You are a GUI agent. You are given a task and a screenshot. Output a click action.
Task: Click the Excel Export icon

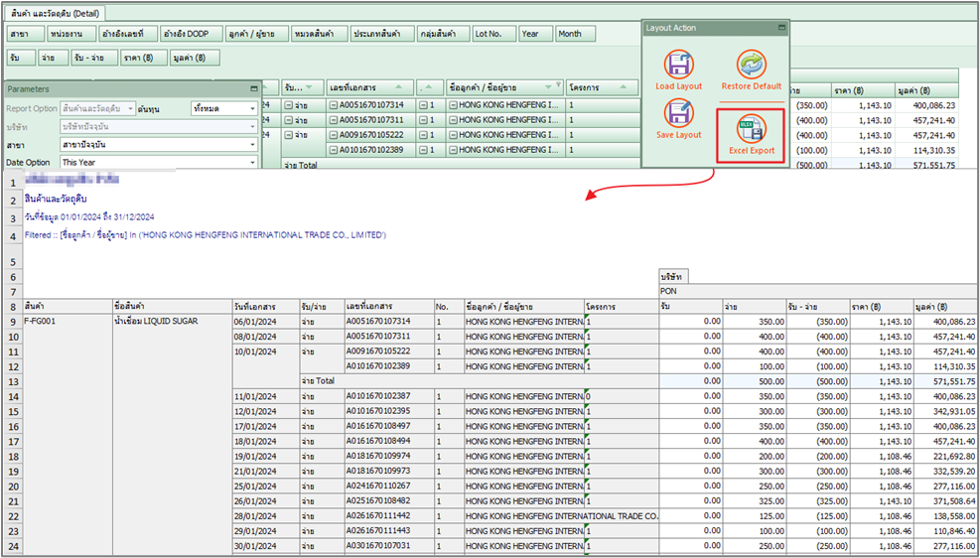[x=750, y=129]
